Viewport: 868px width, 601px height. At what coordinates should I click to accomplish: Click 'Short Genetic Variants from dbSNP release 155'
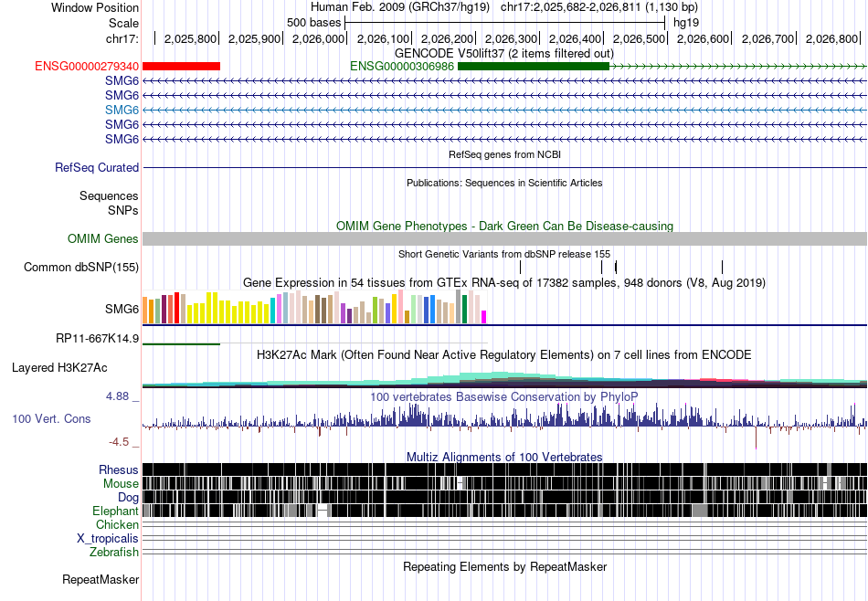pyautogui.click(x=504, y=255)
